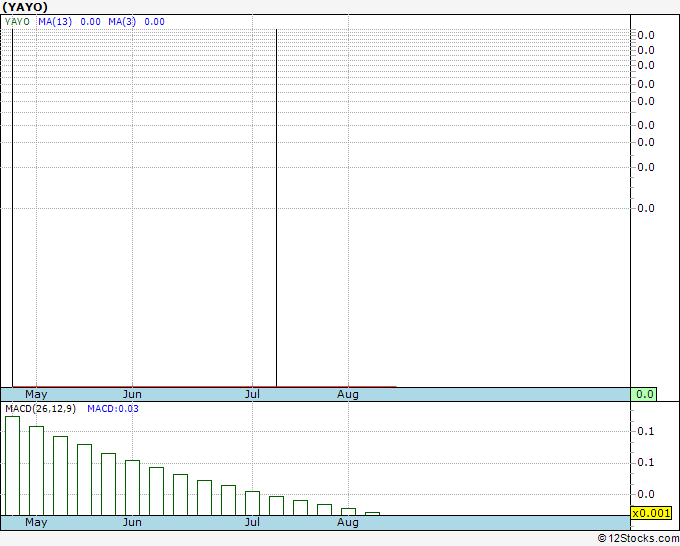The width and height of the screenshot is (680, 546).
Task: Click the tallest first MACD histogram bar
Action: click(x=12, y=465)
